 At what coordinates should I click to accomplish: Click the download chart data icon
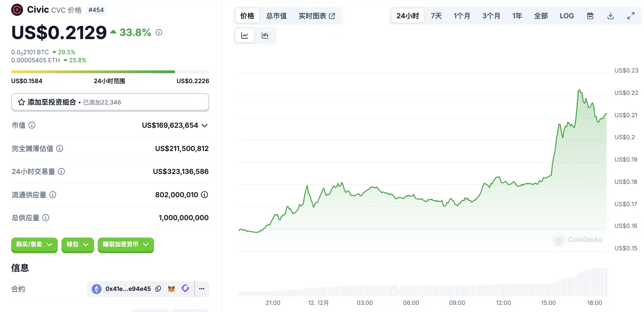610,16
